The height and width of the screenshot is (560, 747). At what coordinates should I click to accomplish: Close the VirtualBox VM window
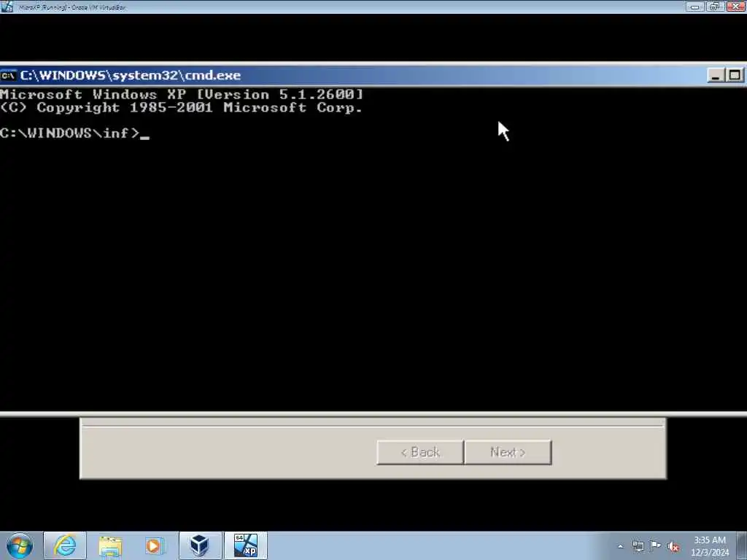click(735, 7)
